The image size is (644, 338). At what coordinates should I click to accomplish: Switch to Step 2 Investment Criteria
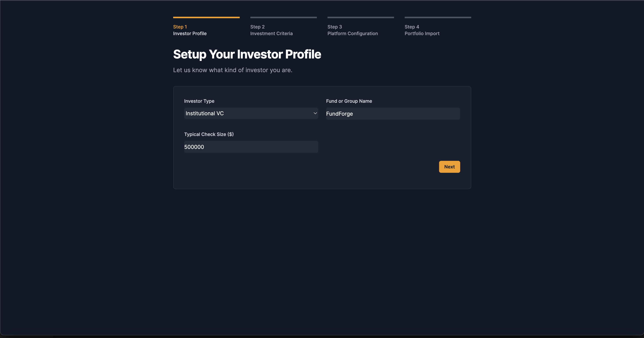pyautogui.click(x=271, y=30)
